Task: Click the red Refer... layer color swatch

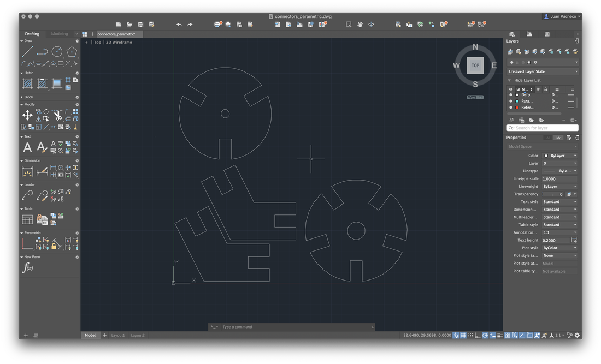Action: coord(517,108)
